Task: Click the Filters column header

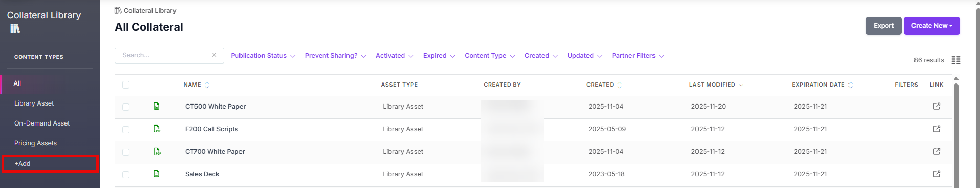Action: 906,85
